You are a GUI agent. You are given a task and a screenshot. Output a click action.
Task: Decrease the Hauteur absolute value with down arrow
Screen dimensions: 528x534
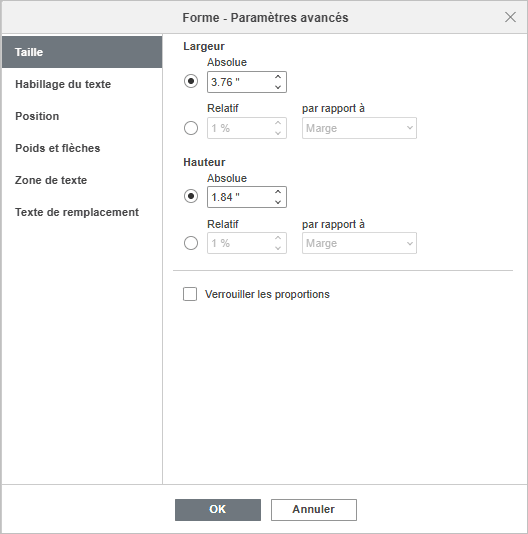tap(278, 202)
